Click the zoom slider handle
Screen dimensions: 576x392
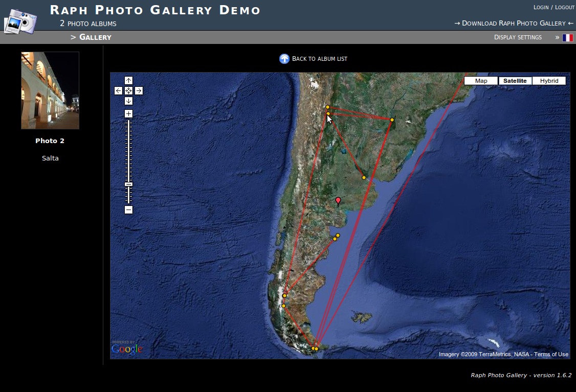pyautogui.click(x=128, y=184)
